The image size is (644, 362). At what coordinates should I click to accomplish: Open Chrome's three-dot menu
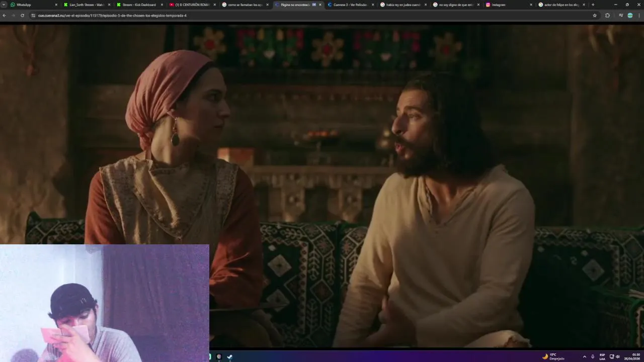[639, 16]
